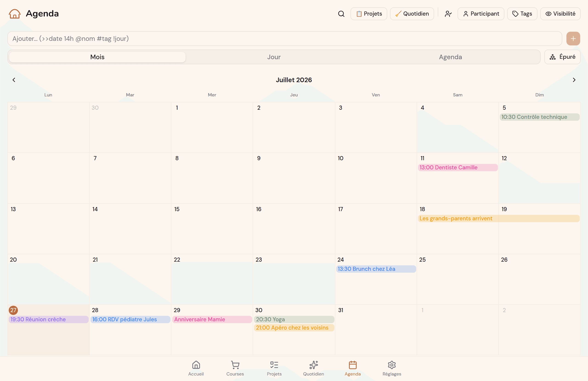
Task: Open Courses shopping cart in navigation
Action: pos(235,368)
